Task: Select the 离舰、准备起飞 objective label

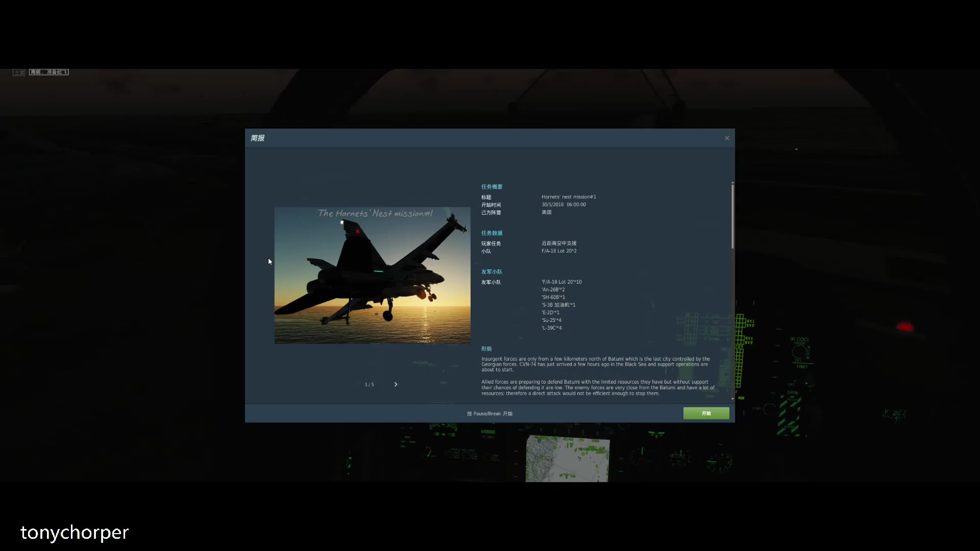Action: [x=49, y=72]
